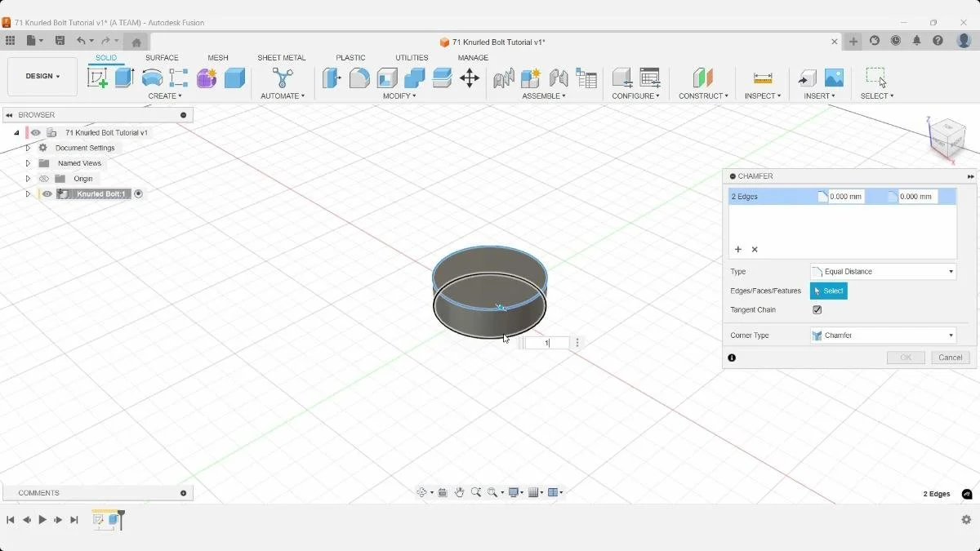Viewport: 980px width, 551px height.
Task: Select the Combine tool
Action: pyautogui.click(x=415, y=78)
